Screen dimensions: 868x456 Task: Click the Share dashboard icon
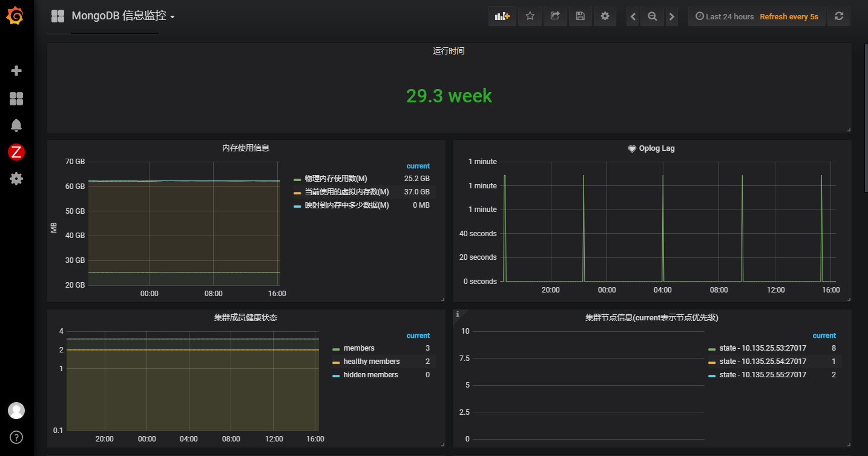coord(555,16)
